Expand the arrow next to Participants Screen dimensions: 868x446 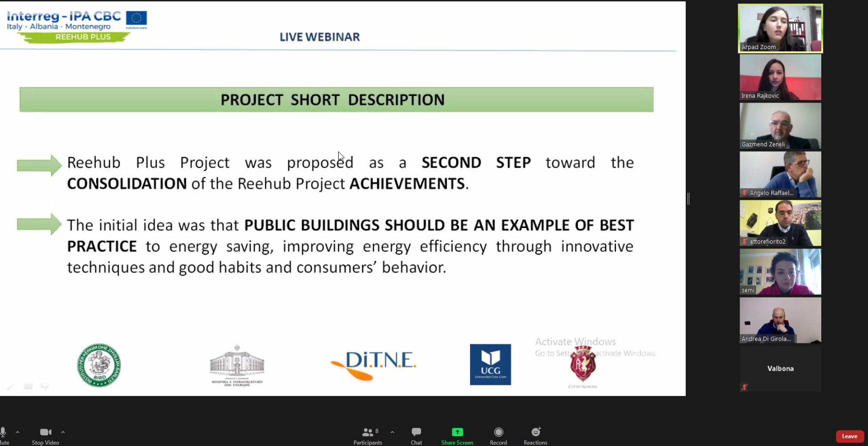click(392, 432)
